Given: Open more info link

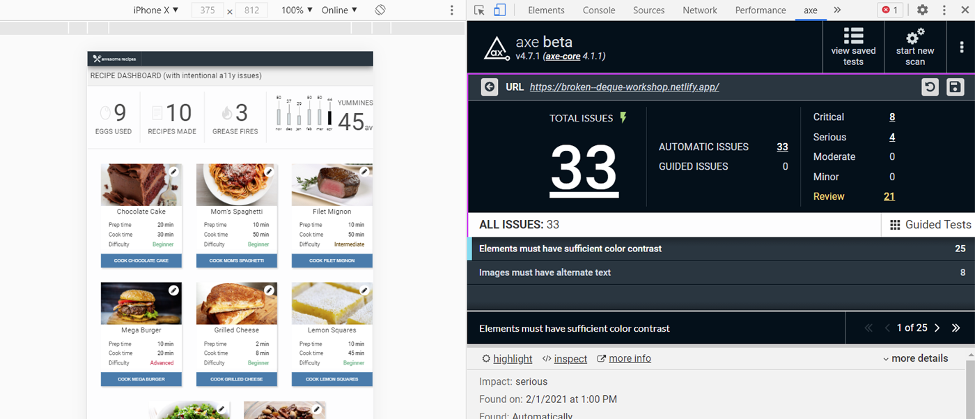Looking at the screenshot, I should [x=624, y=359].
